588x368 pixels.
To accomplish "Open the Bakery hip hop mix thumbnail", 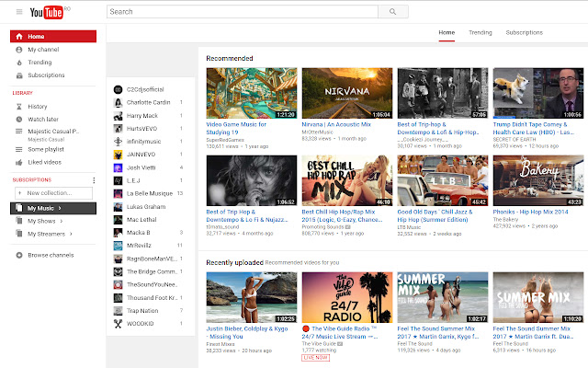I will click(538, 180).
